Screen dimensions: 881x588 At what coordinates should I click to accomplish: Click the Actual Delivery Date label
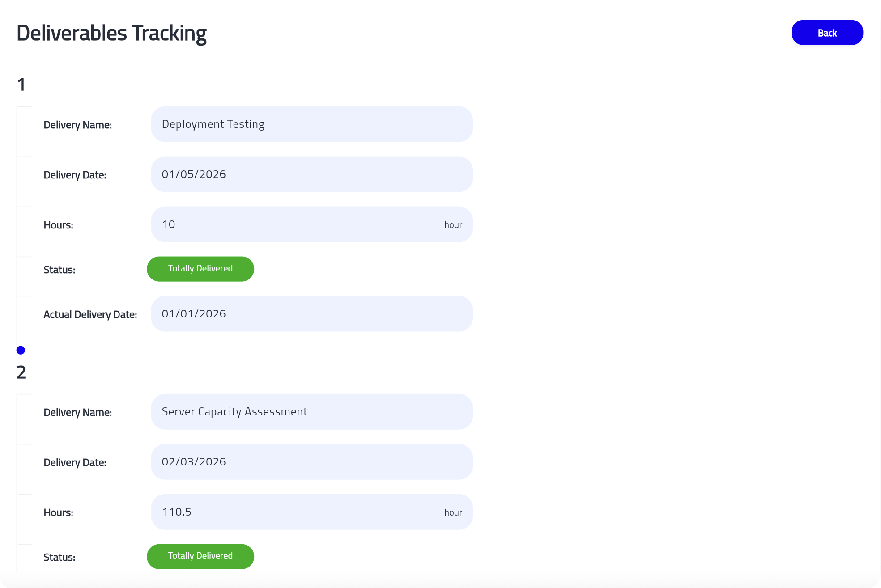(90, 314)
